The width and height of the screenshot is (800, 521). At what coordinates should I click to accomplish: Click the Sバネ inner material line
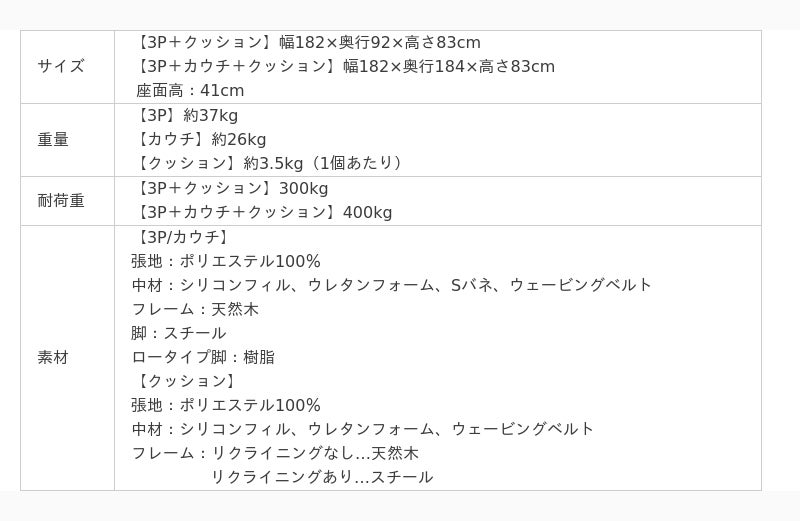tap(391, 286)
